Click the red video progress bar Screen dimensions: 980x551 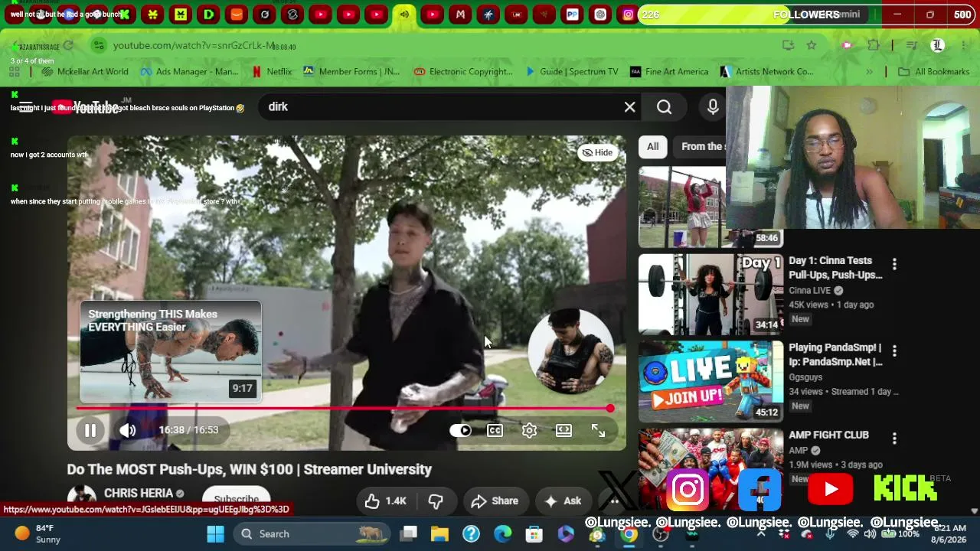[344, 409]
